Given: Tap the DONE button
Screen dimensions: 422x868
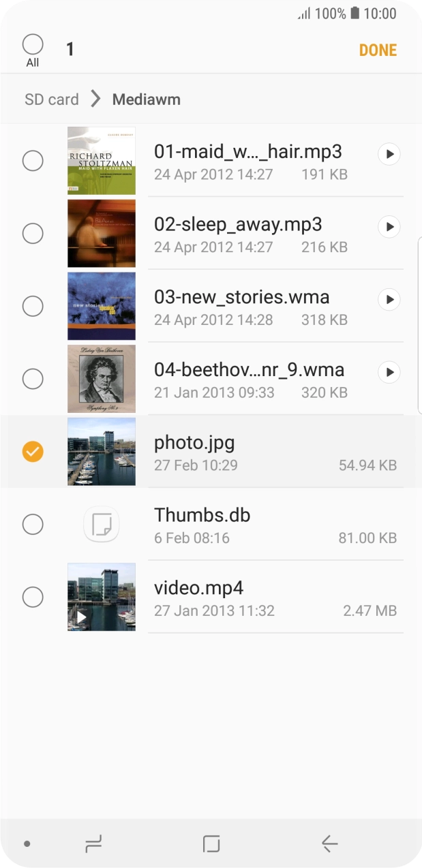Looking at the screenshot, I should 378,50.
